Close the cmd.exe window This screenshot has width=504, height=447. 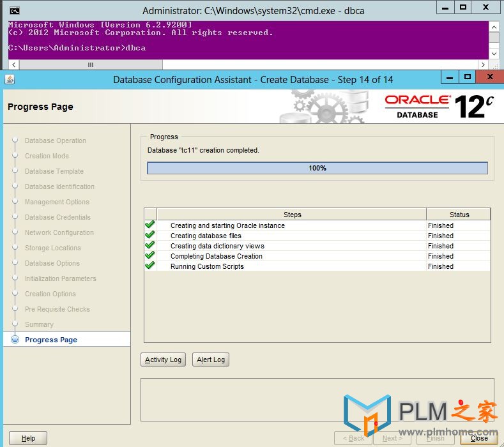(x=485, y=8)
